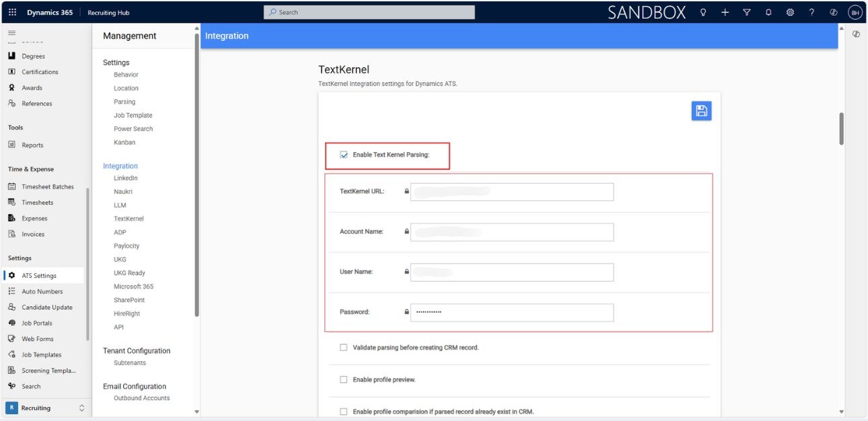Image resolution: width=868 pixels, height=421 pixels.
Task: Click the Job Portals globe icon
Action: pyautogui.click(x=11, y=323)
